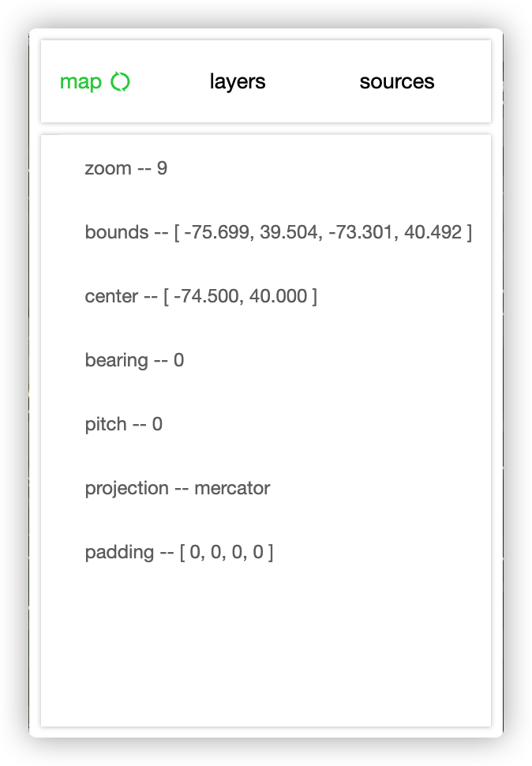The height and width of the screenshot is (766, 532).
Task: Click the word mercator
Action: [232, 489]
